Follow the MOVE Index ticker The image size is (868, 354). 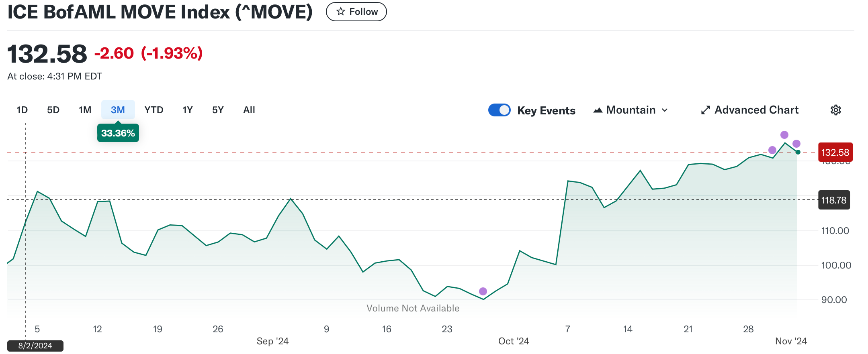tap(356, 12)
